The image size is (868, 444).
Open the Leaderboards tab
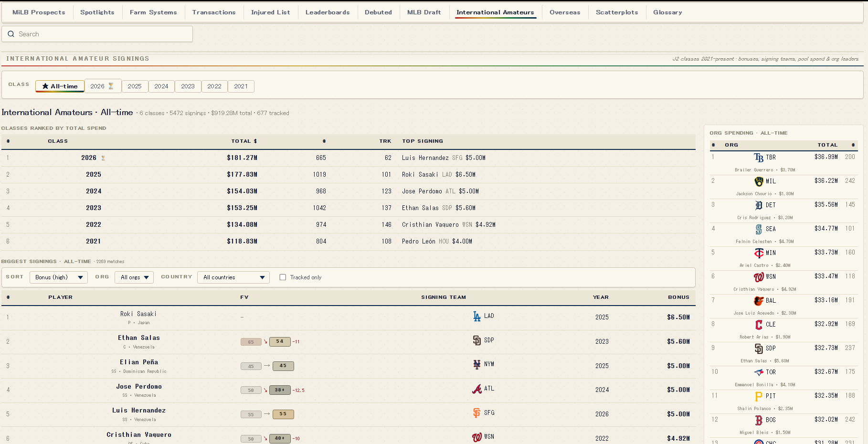(328, 12)
